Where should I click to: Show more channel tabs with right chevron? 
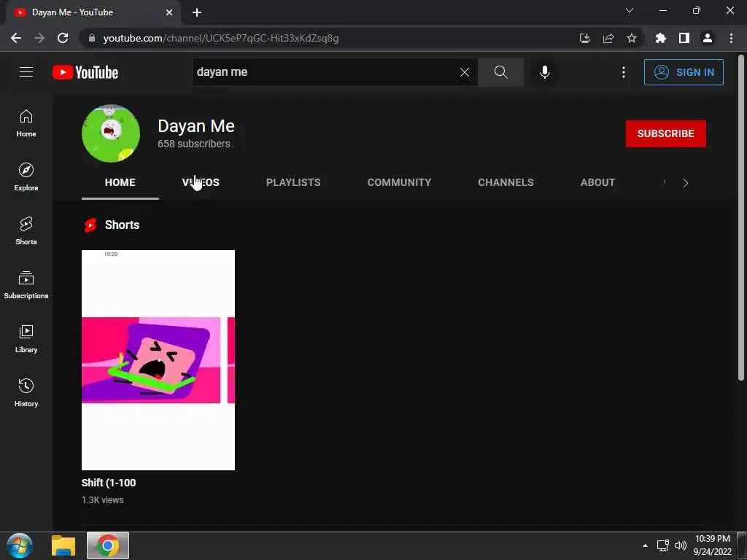[686, 183]
